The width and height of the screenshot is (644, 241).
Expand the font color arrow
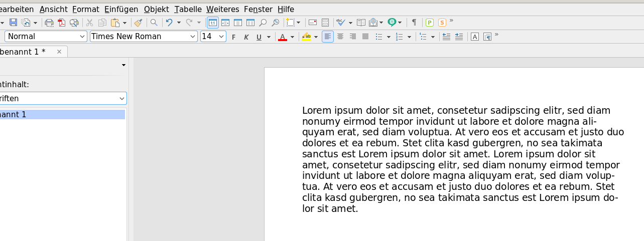[x=292, y=37]
